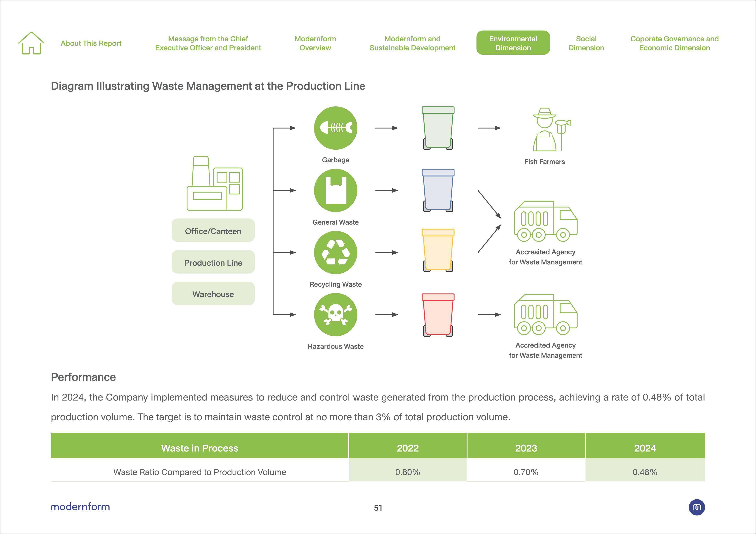Click the Environmental Dimension tab
Viewport: 756px width, 534px height.
[513, 43]
